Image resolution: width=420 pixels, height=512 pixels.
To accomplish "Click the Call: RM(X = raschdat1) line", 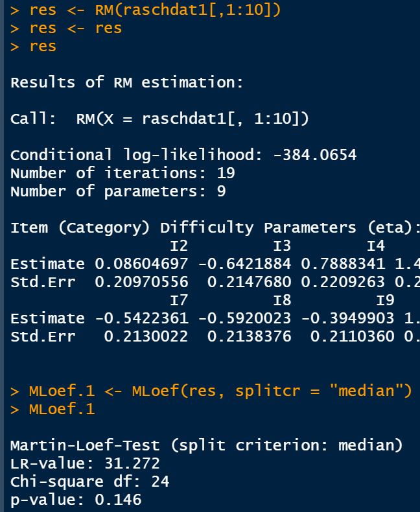I will pyautogui.click(x=159, y=119).
